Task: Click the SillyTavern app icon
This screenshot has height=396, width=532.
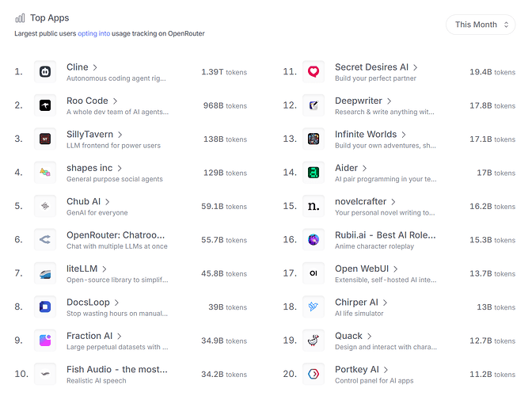Action: [x=45, y=139]
